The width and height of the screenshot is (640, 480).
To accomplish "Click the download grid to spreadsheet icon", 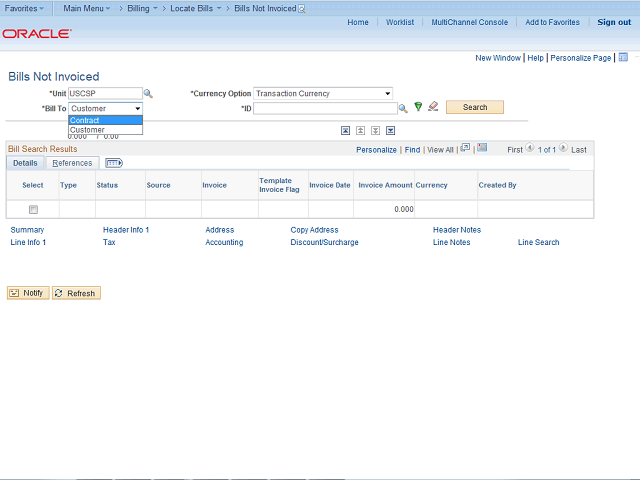I will click(482, 148).
